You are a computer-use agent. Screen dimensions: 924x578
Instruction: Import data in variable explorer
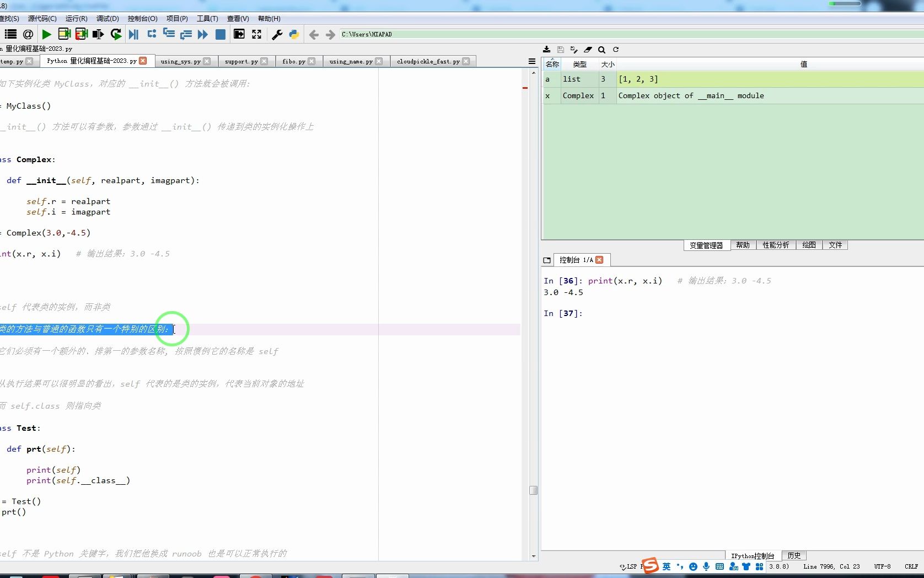tap(546, 50)
